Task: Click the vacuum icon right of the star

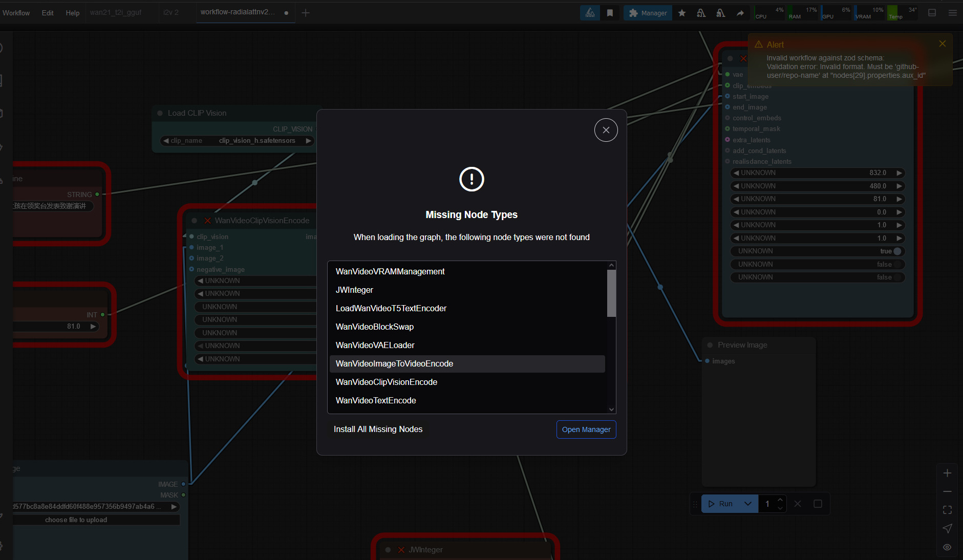Action: pos(701,13)
